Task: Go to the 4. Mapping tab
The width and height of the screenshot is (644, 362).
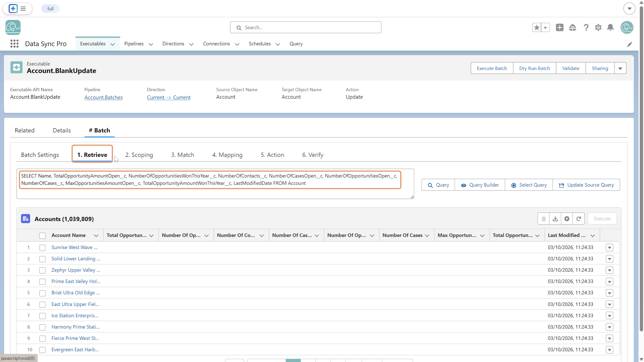Action: point(227,155)
